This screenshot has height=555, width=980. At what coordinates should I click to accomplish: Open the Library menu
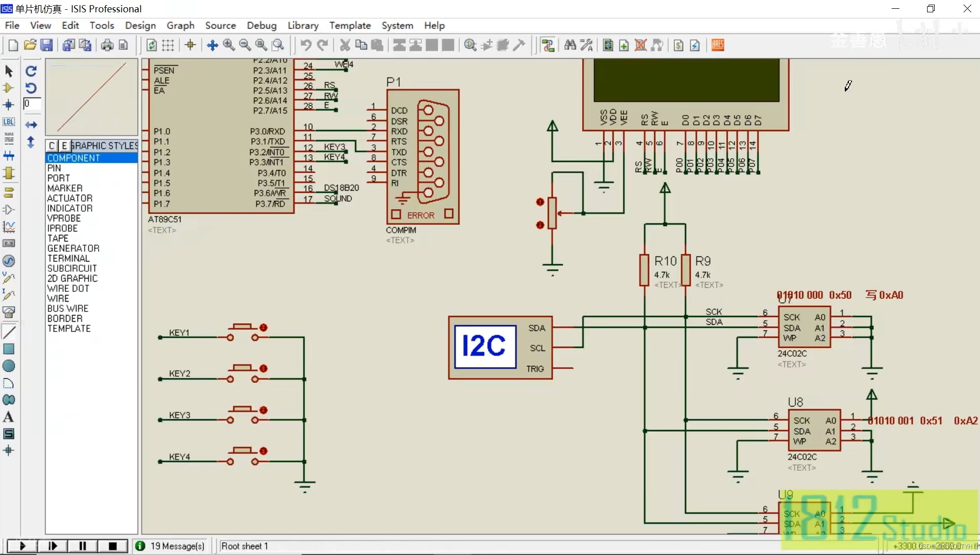click(303, 25)
